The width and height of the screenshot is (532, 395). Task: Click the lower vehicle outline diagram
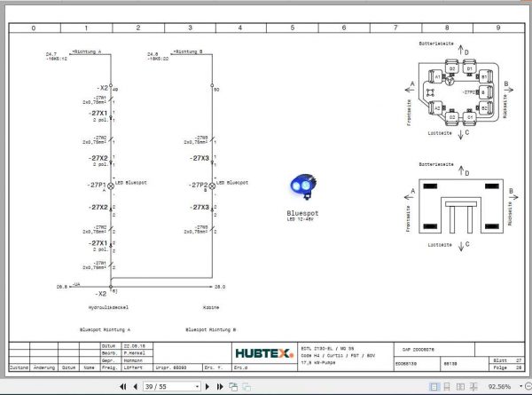(x=461, y=207)
